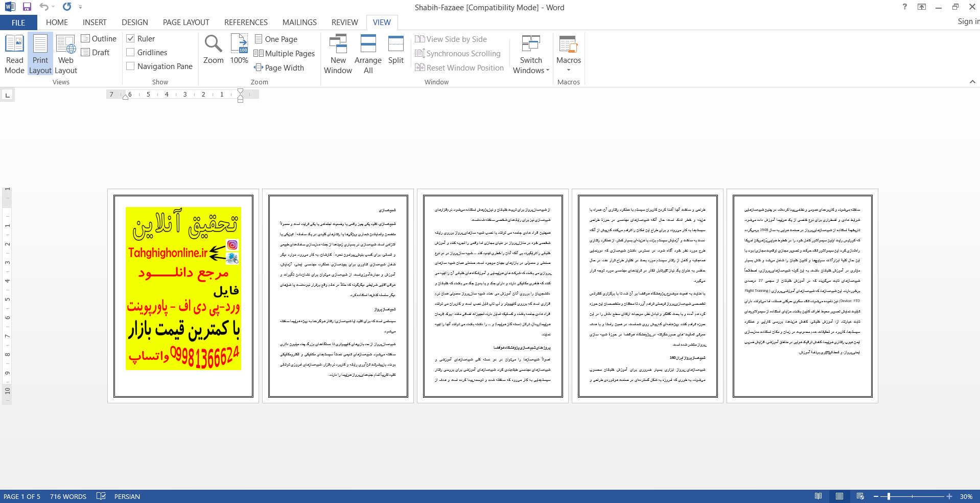The height and width of the screenshot is (503, 980).
Task: Switch to Print Layout view
Action: (40, 54)
